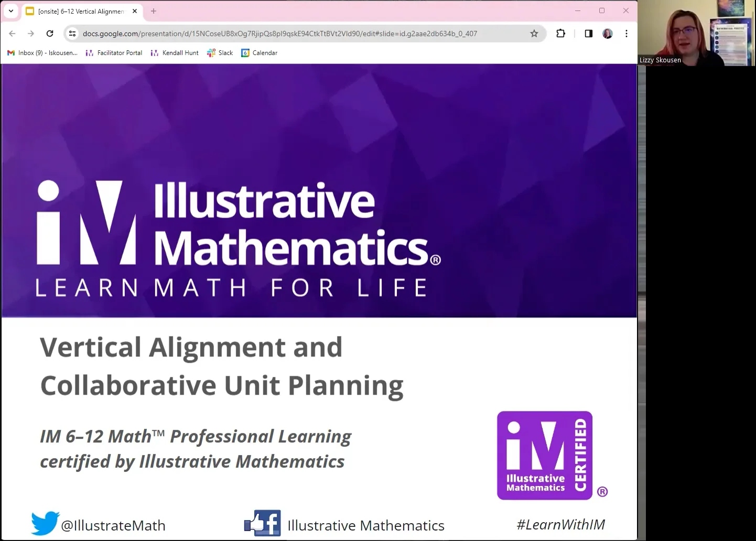756x541 pixels.
Task: Select the [onsite] 6–12 Vertical Alignment tab
Action: tap(82, 11)
